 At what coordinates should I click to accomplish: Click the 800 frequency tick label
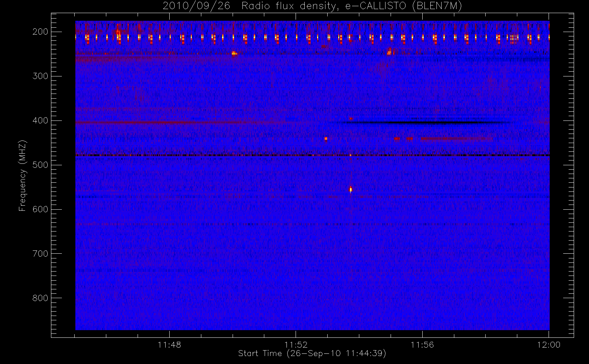40,298
